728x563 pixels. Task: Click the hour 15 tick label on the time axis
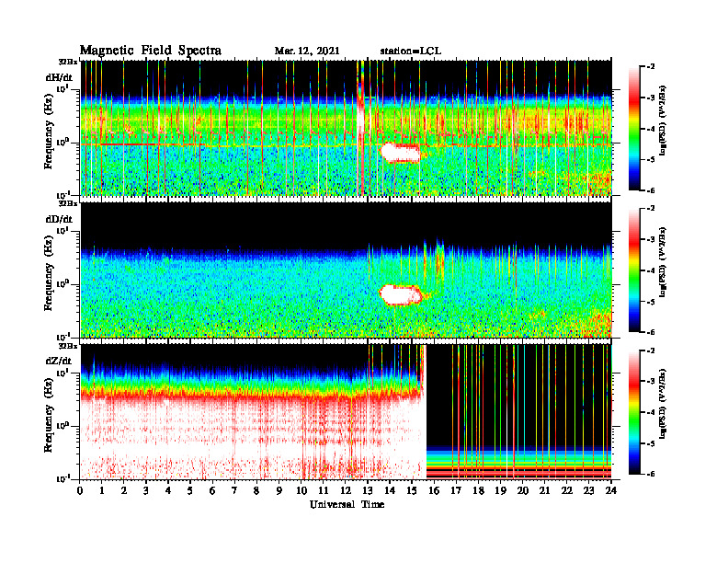point(412,490)
